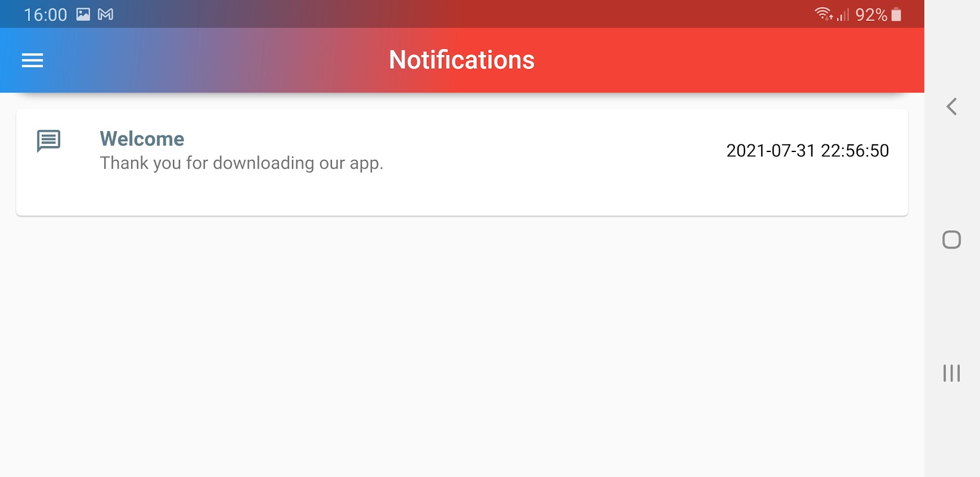The height and width of the screenshot is (477, 980).
Task: Click the Notifications header title
Action: click(x=462, y=60)
